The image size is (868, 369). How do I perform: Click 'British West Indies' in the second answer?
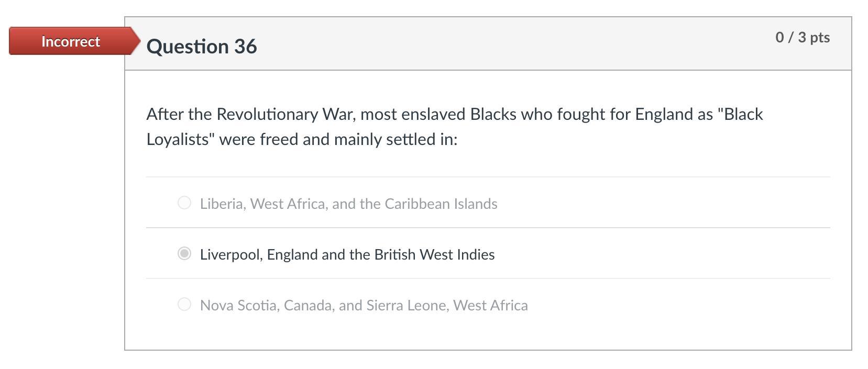click(434, 254)
